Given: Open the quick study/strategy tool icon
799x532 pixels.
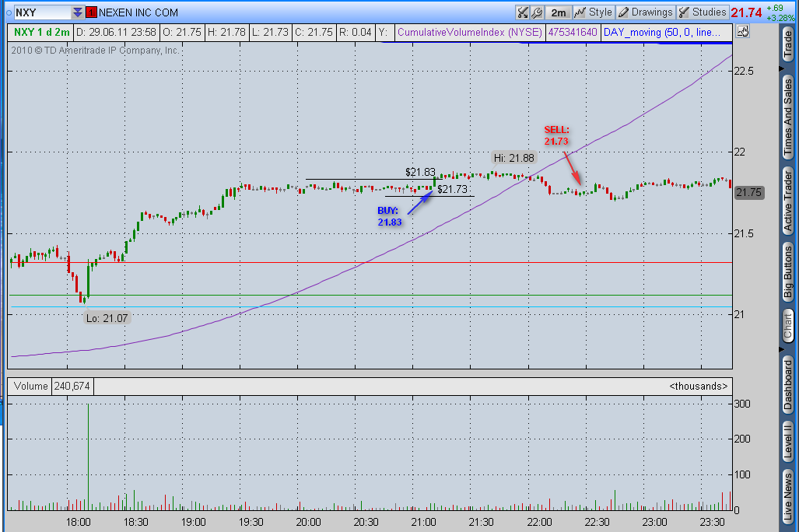Looking at the screenshot, I should tap(522, 12).
